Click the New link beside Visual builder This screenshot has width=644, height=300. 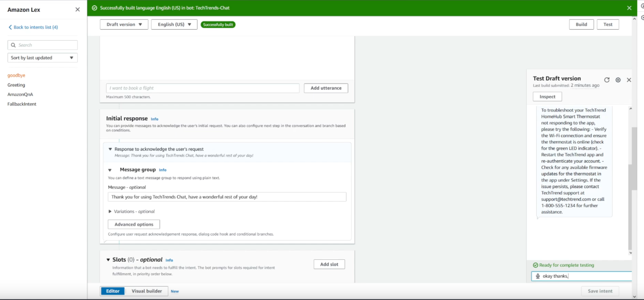(175, 291)
